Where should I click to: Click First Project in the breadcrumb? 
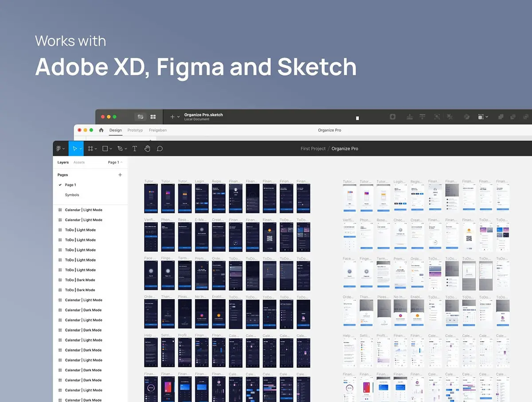pos(313,149)
